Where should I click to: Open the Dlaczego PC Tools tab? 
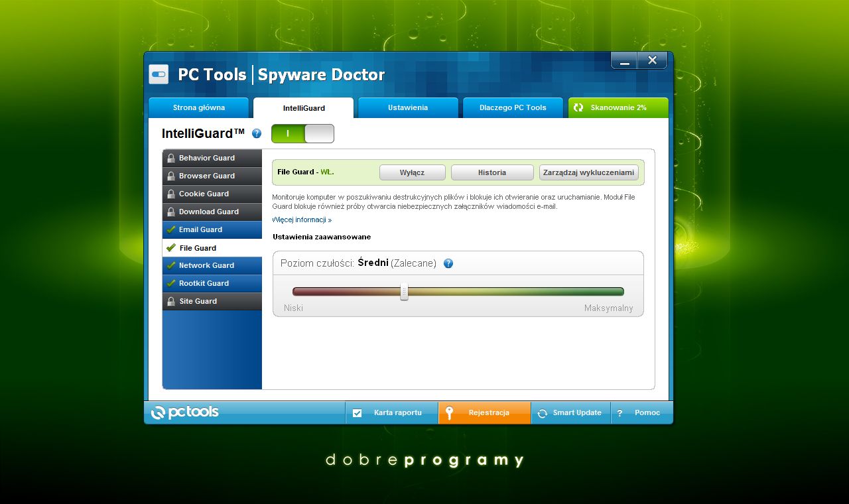tap(513, 107)
